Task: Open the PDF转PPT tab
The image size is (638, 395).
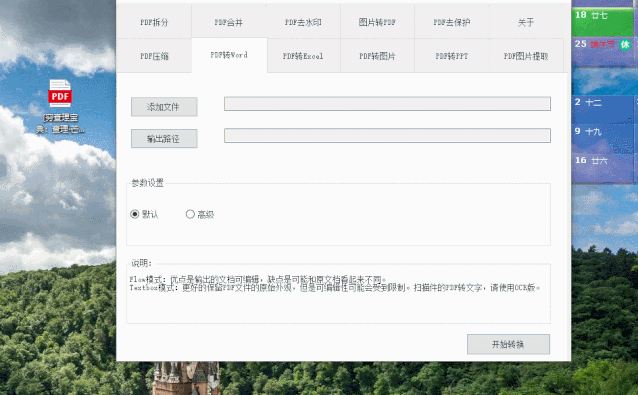Action: coord(452,56)
